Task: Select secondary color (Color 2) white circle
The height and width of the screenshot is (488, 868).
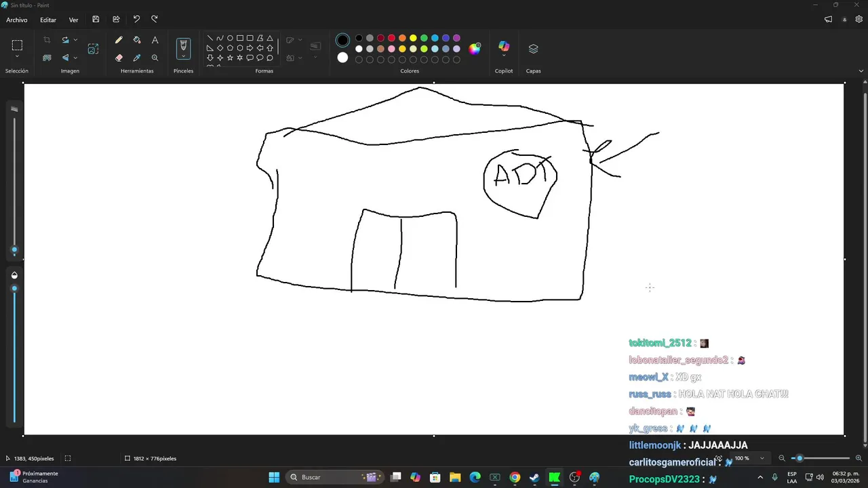Action: [x=342, y=58]
